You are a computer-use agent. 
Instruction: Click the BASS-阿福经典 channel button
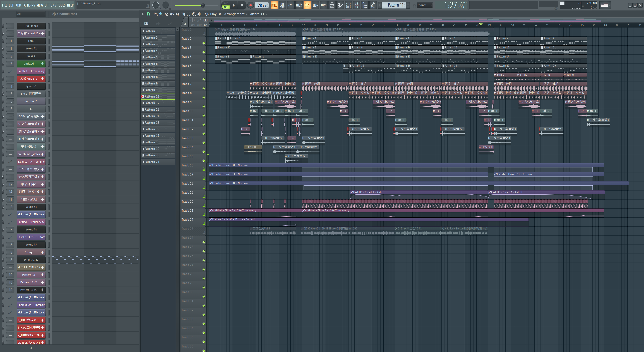(31, 94)
